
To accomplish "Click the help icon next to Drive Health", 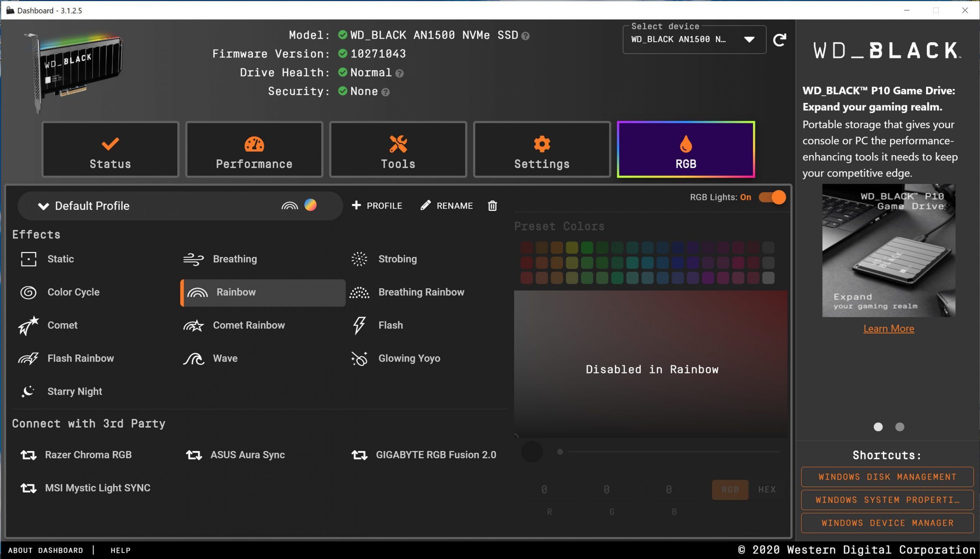I will 399,74.
